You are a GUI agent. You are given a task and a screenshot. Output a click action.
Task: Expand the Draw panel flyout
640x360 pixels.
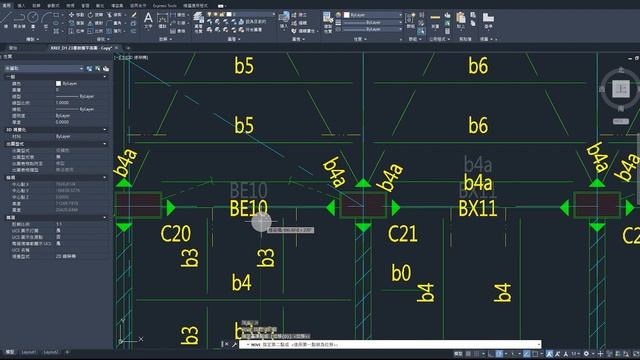33,39
